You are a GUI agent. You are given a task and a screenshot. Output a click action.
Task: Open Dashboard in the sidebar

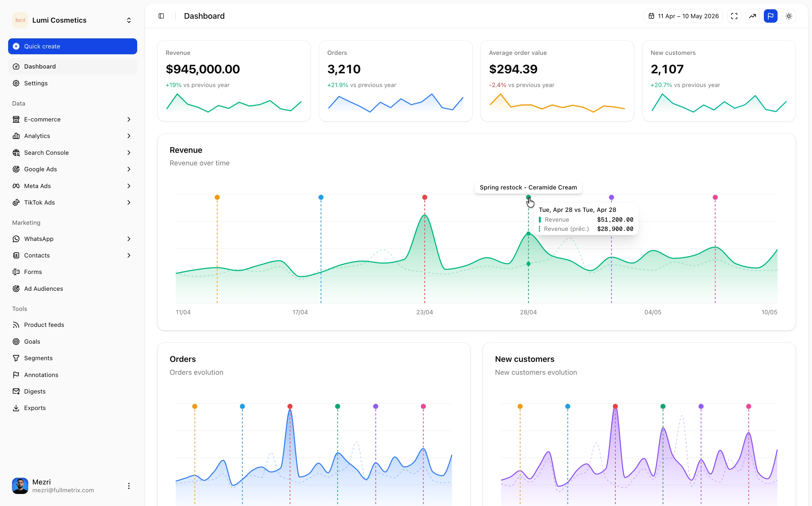pyautogui.click(x=72, y=66)
